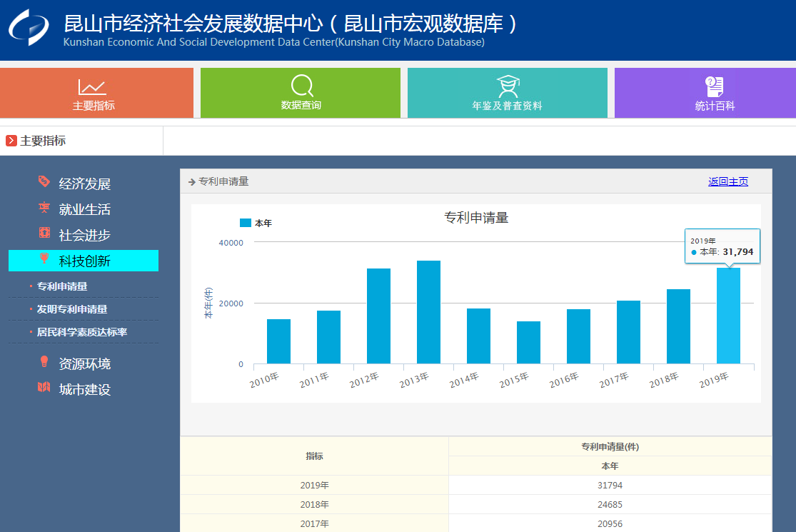Click the 2013年 bar in chart
Viewport: 796px width, 532px height.
coord(428,312)
